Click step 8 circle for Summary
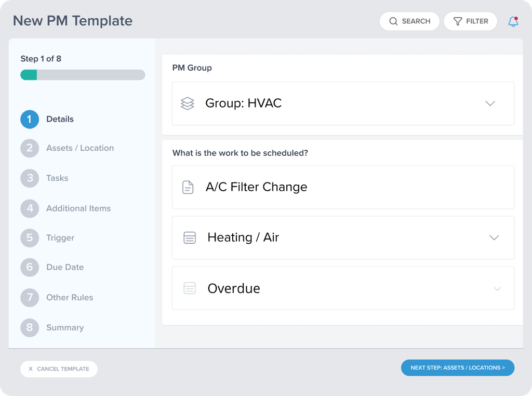The height and width of the screenshot is (396, 532). [30, 327]
